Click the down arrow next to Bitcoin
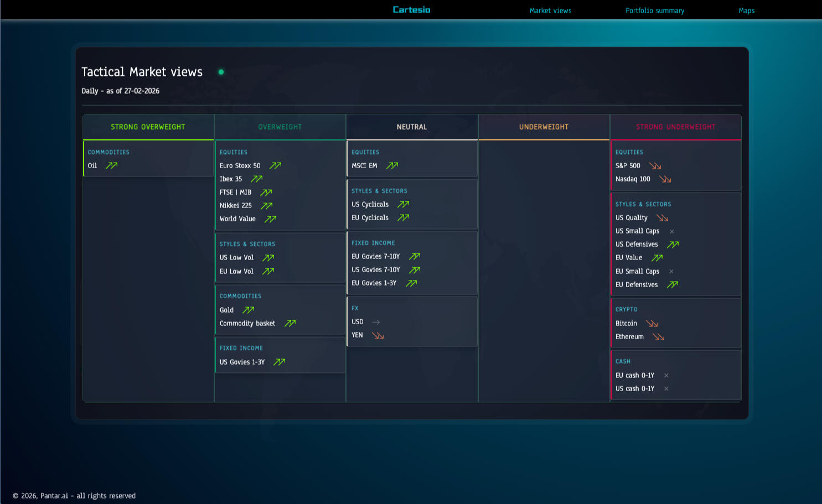The width and height of the screenshot is (822, 504). (652, 324)
